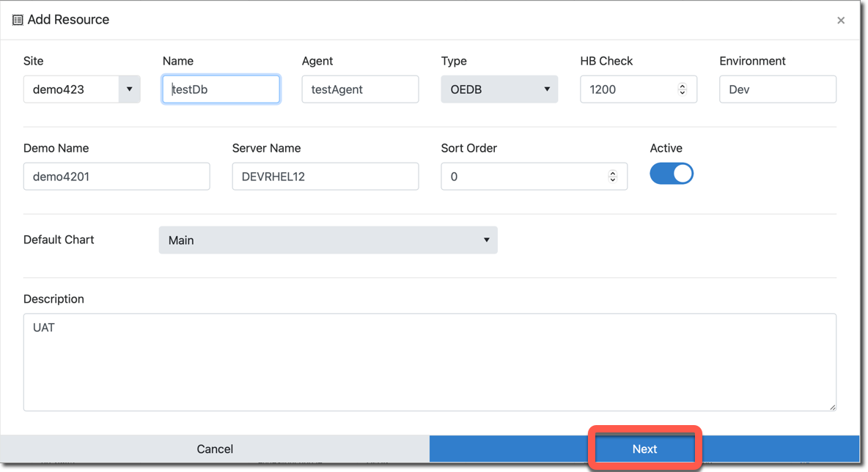
Task: Click the HB Check stepper arrows
Action: pyautogui.click(x=682, y=89)
